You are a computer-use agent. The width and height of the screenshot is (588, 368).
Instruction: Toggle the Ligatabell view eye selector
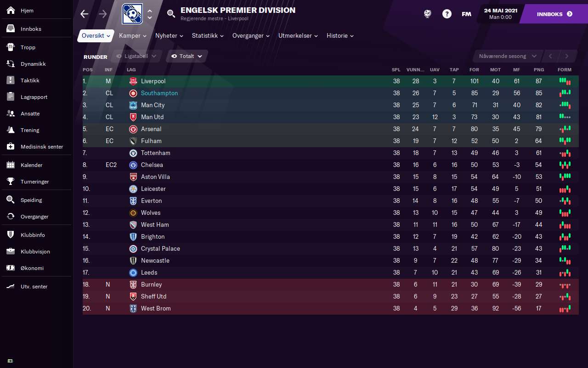coord(136,56)
